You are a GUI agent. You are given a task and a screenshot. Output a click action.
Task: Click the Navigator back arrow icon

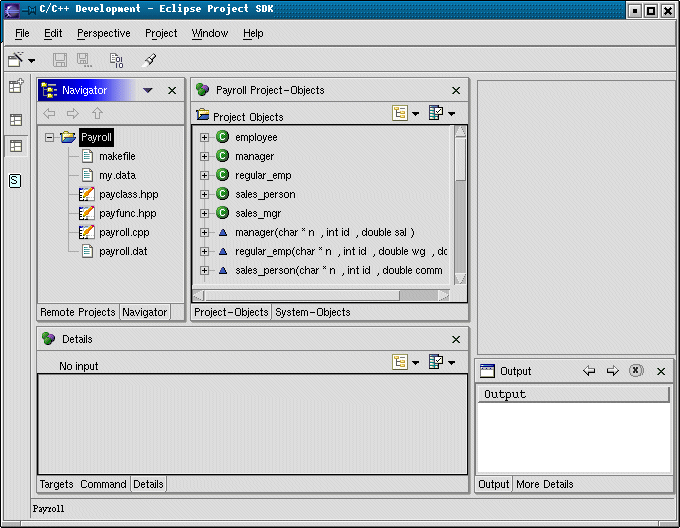click(50, 114)
